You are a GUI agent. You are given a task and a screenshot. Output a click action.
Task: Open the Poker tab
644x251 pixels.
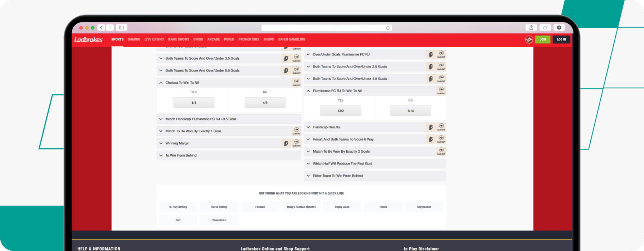tap(229, 39)
